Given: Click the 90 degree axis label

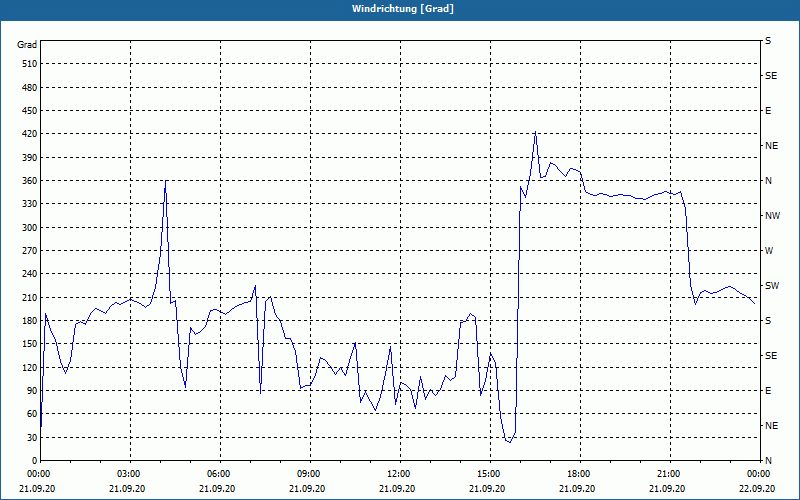Looking at the screenshot, I should 32,391.
